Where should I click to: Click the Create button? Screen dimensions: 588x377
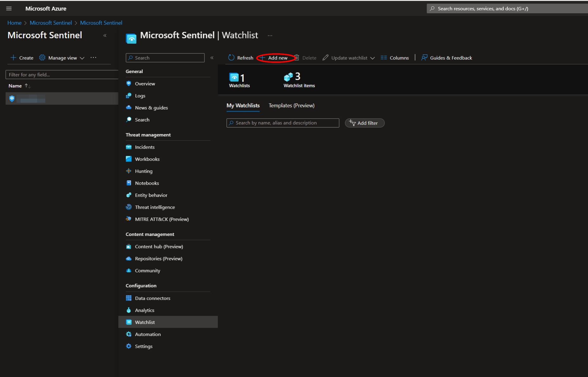22,58
